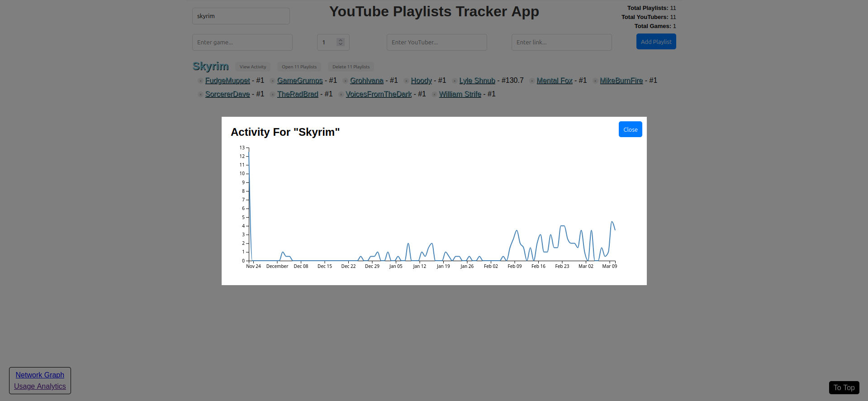Remove MikeBurnFire using its delete icon
Viewport: 868px width, 401px height.
pos(594,81)
